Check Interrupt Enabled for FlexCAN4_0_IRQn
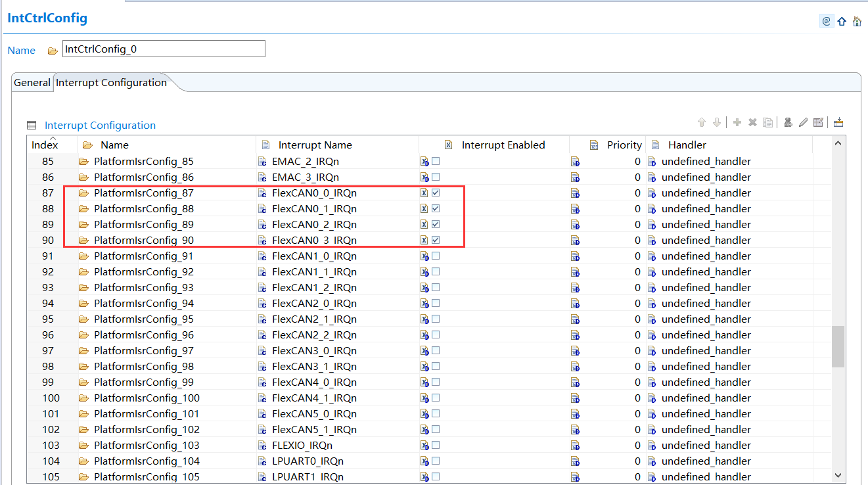 [436, 382]
